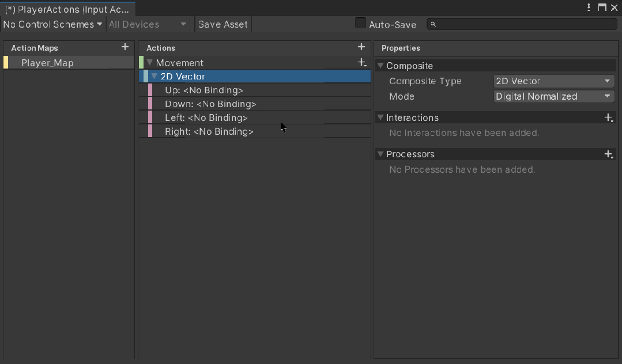Open the No Control Schemes menu
Viewport: 622px width, 364px height.
point(52,24)
